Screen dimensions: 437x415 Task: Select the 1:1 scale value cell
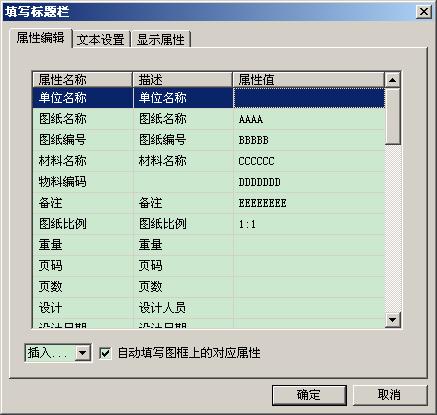309,224
